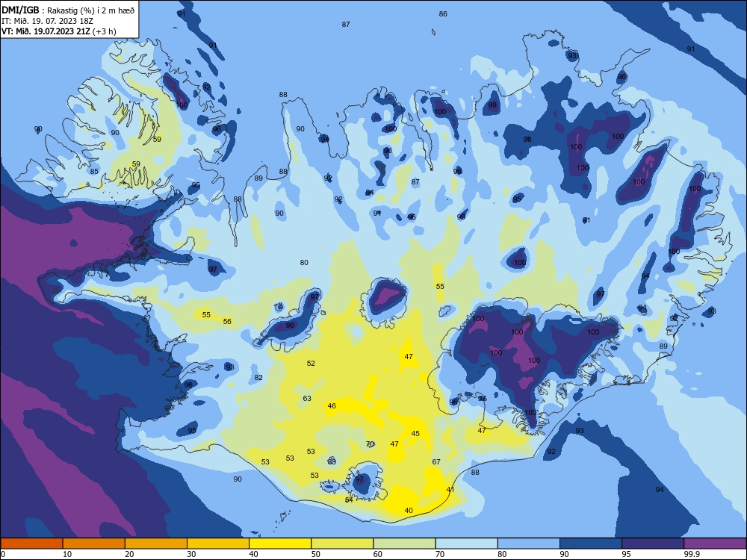This screenshot has height=560, width=747.
Task: Click the light orange 20–30 legend swatch
Action: [x=156, y=544]
